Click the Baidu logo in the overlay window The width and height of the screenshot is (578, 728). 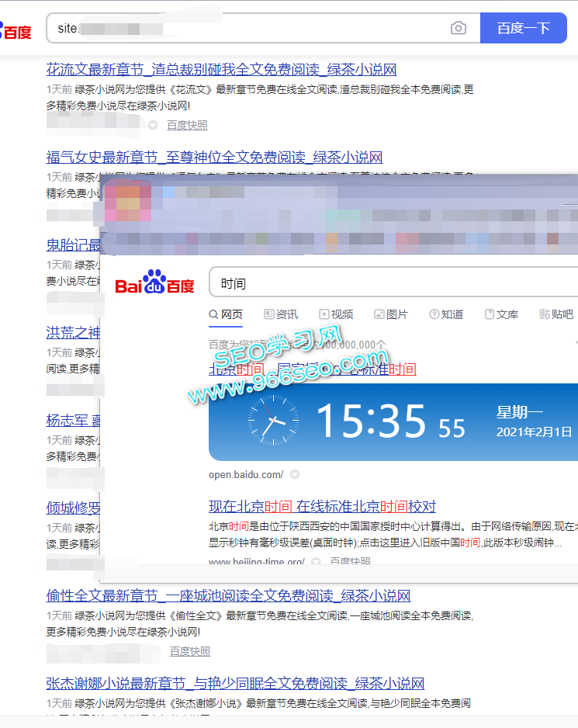(x=154, y=283)
